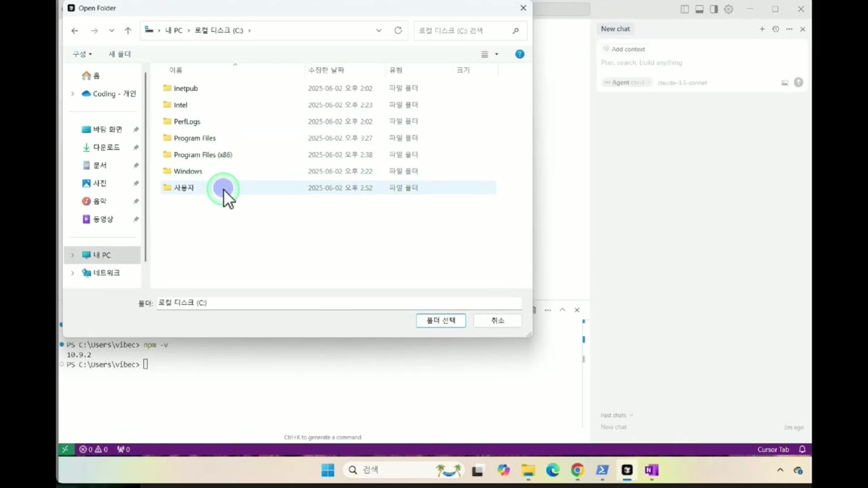Sort by the 이름 column header
This screenshot has height=488, width=868.
pos(176,70)
